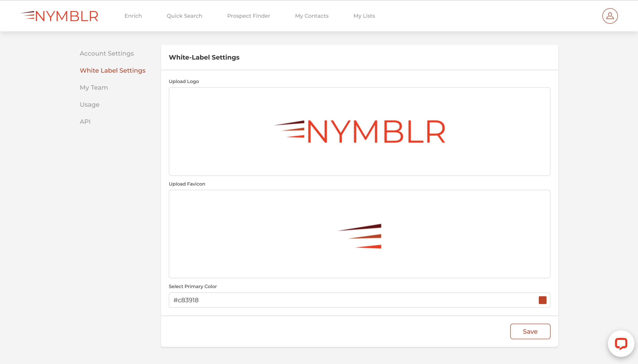Screen dimensions: 638x364
Task: Select Prospect Finder from navigation
Action: [249, 16]
